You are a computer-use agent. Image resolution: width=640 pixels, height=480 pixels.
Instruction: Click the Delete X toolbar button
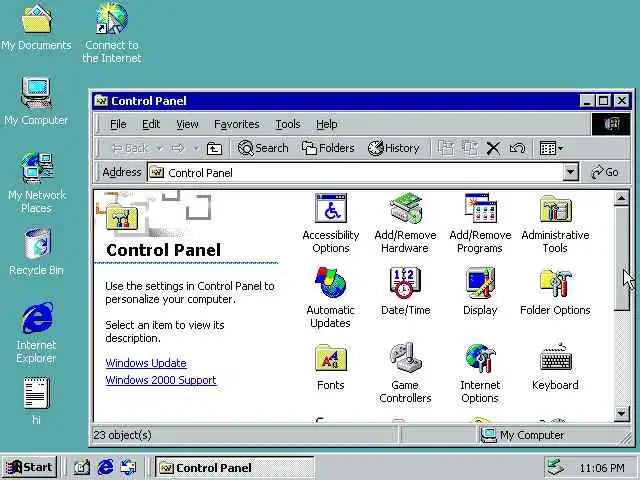(x=493, y=149)
